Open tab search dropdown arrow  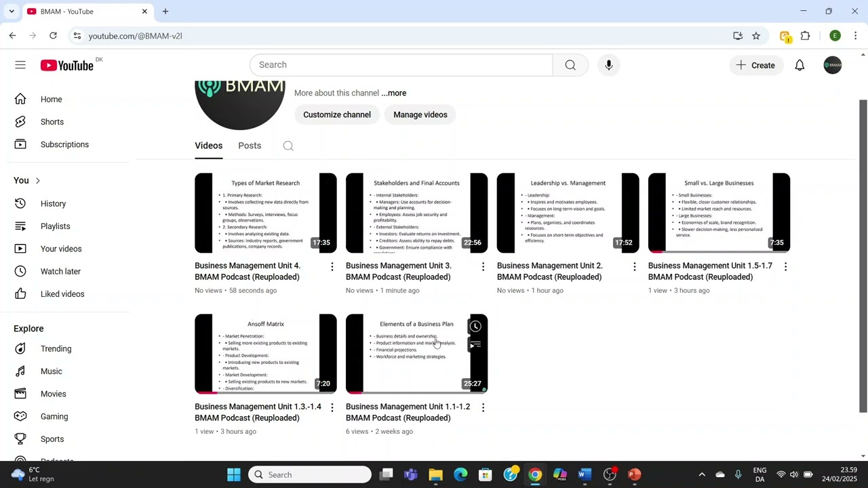[12, 12]
